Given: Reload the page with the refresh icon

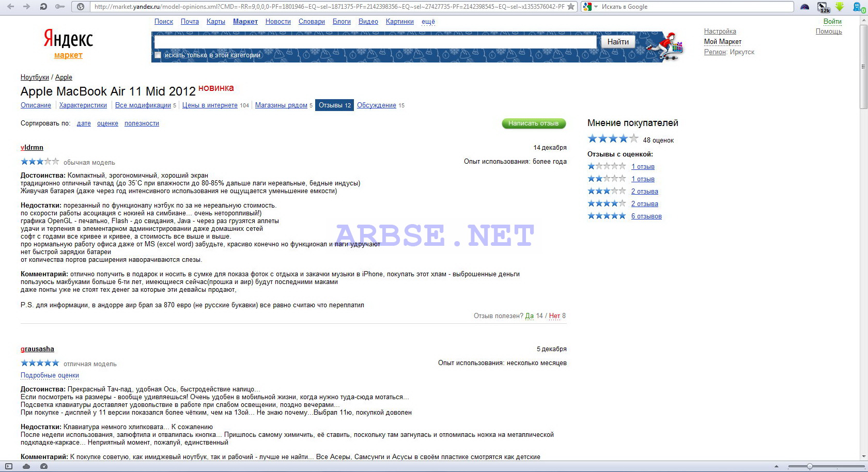Looking at the screenshot, I should (43, 7).
